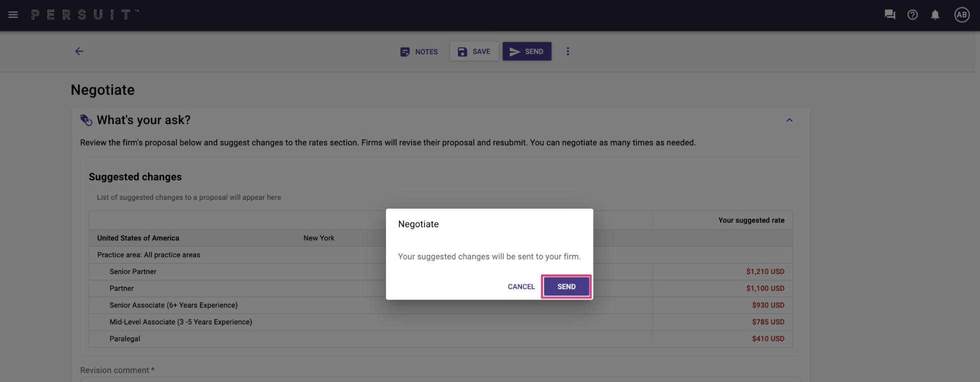The image size is (980, 382).
Task: Click the Your suggested rate column header
Action: click(751, 220)
